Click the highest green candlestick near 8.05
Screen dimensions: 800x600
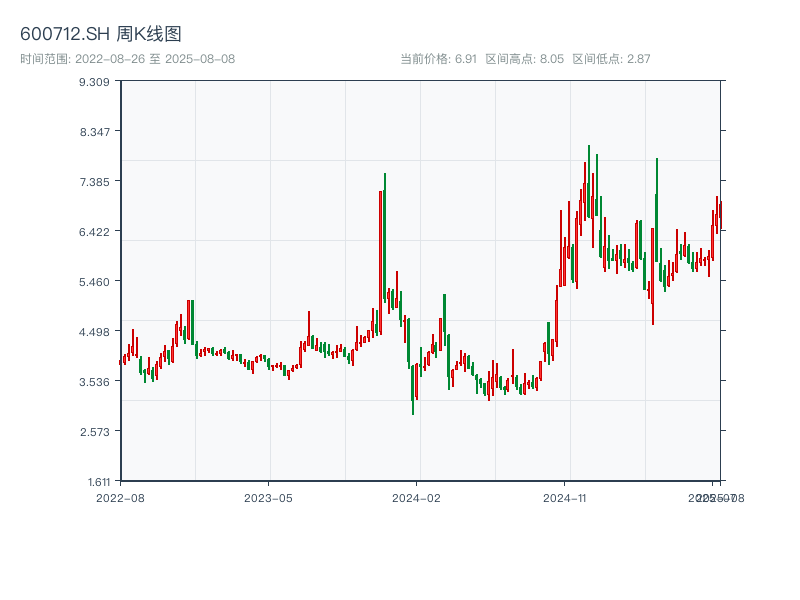tap(589, 182)
